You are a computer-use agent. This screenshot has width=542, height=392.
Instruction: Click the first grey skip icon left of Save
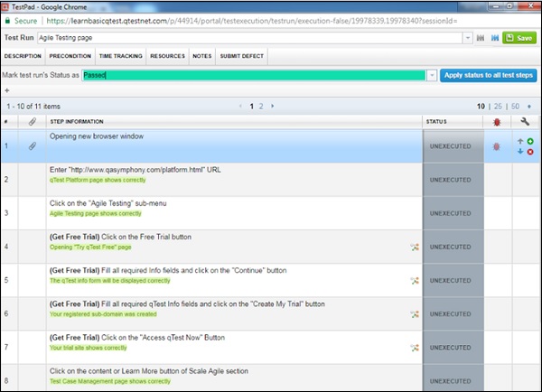tap(481, 38)
